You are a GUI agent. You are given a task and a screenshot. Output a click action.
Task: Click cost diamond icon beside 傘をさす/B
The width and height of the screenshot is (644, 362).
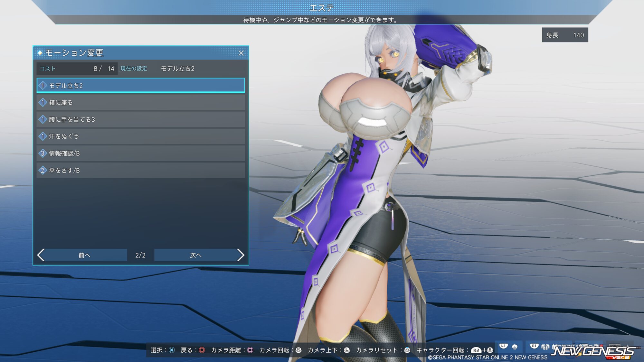click(x=43, y=171)
